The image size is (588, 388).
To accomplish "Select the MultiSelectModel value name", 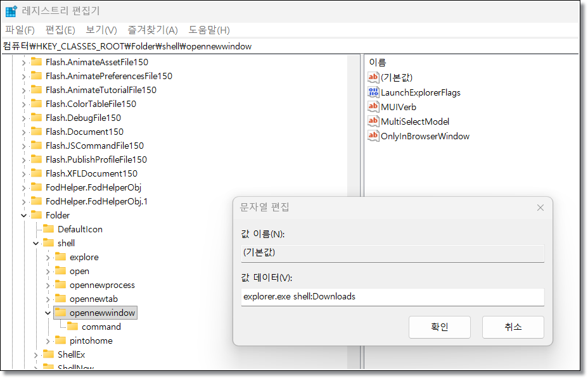I will point(415,122).
